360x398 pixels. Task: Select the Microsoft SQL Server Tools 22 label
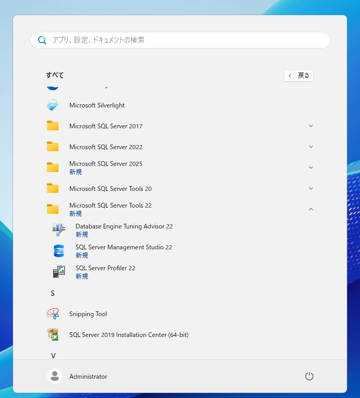(x=110, y=205)
